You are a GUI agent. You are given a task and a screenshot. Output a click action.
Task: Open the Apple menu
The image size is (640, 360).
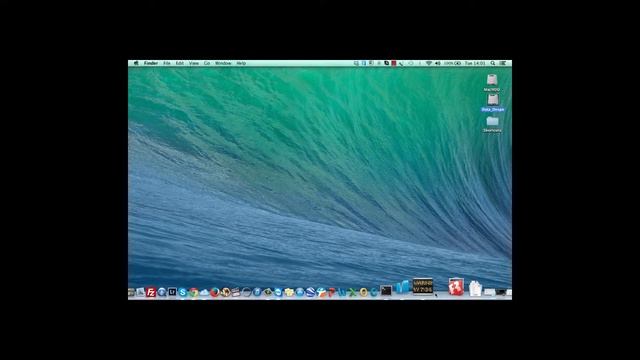pos(136,63)
